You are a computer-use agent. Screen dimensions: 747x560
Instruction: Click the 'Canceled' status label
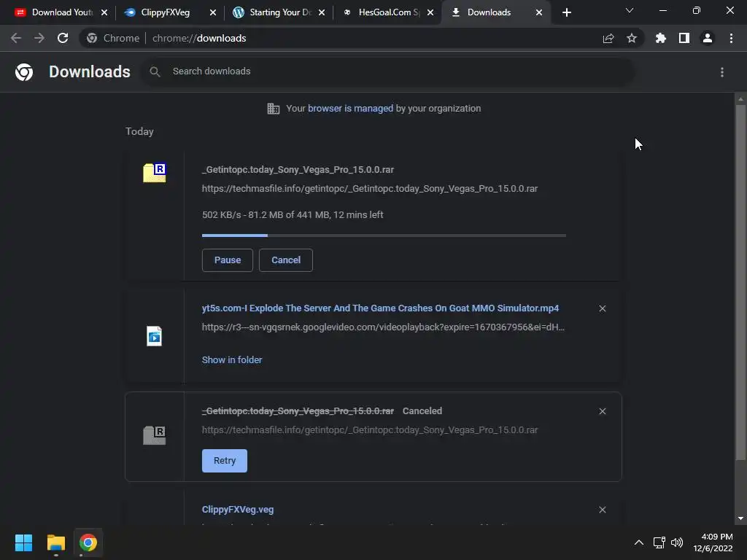[x=422, y=411]
